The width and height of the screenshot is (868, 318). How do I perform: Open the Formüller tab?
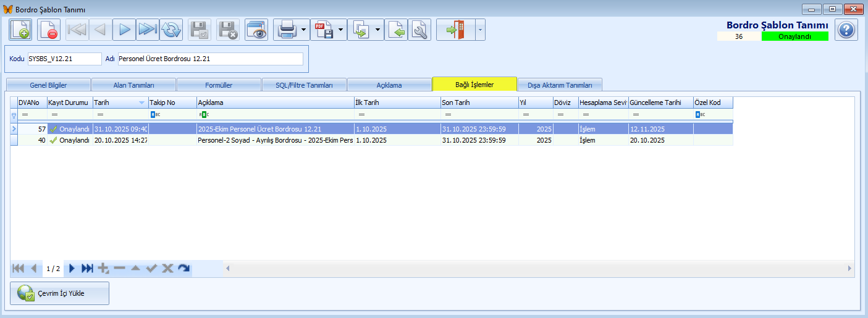pos(219,85)
